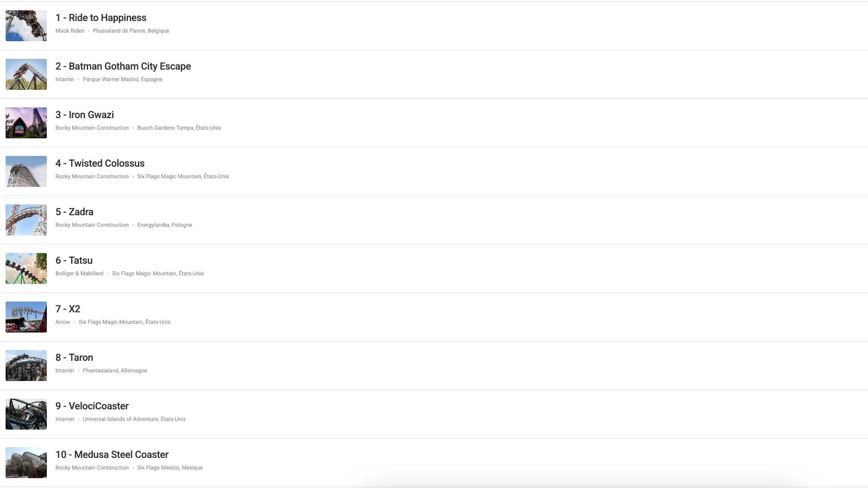Open the '3 - Iron Gwazi' title

[x=85, y=115]
